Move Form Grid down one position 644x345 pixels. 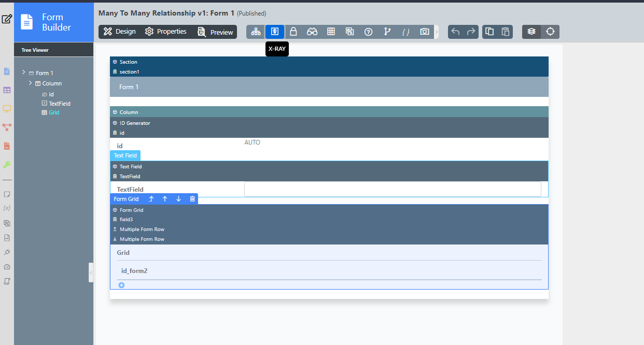tap(179, 199)
